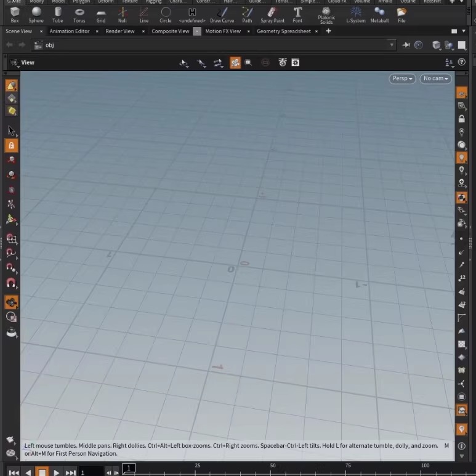Screen dimensions: 476x476
Task: Create Platonic Solids from the shelf
Action: click(x=326, y=16)
